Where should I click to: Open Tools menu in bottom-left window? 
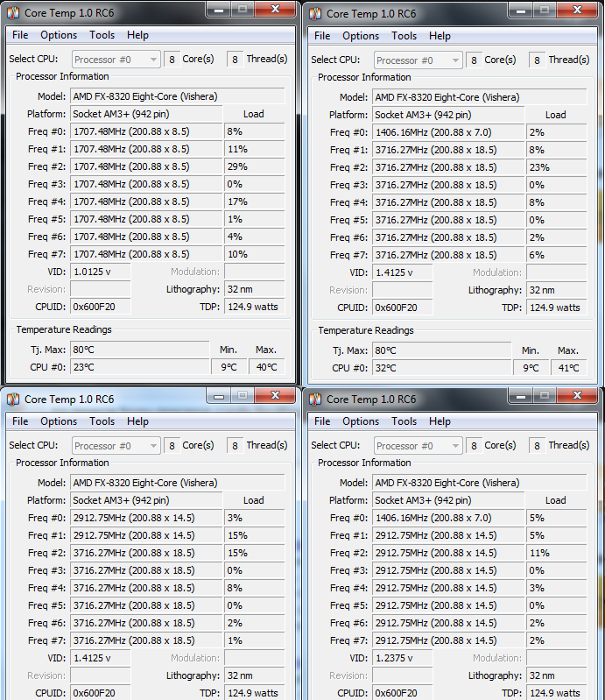[102, 421]
